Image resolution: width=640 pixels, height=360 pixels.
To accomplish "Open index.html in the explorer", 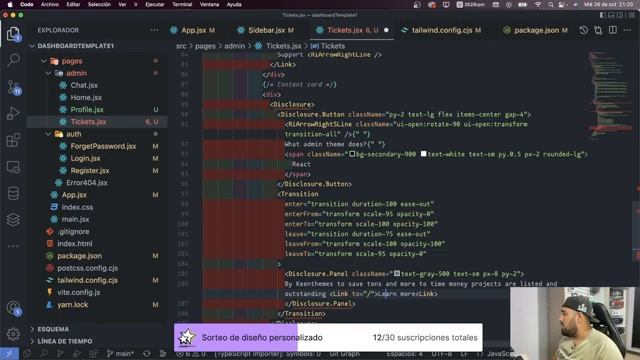I will point(97,244).
